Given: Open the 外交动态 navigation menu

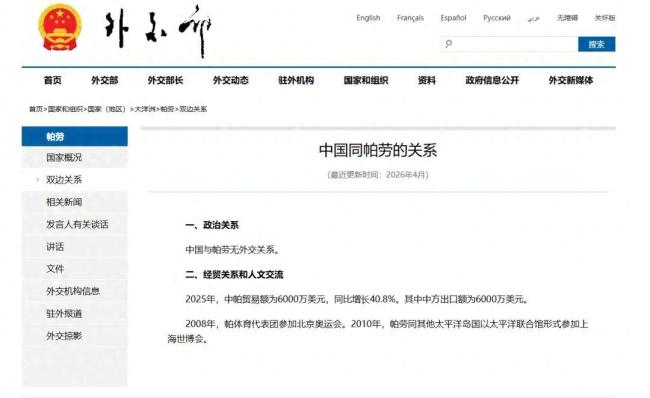Looking at the screenshot, I should coord(230,80).
